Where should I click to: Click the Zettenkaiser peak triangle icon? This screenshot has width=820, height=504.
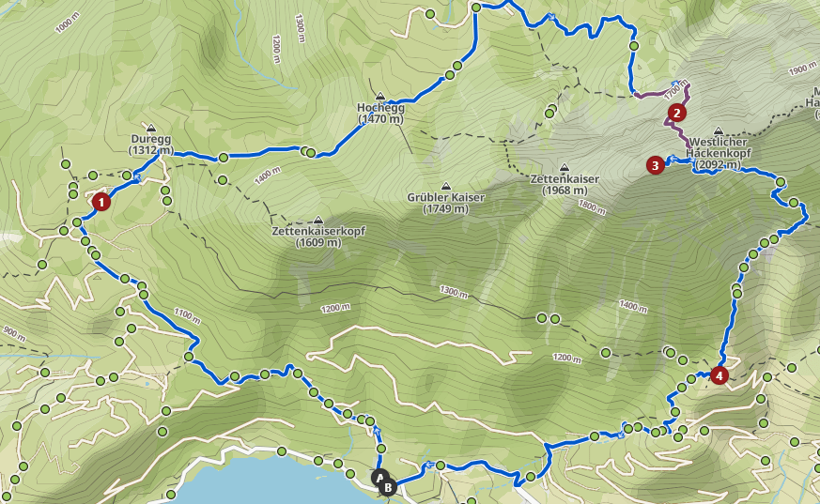[x=565, y=168]
